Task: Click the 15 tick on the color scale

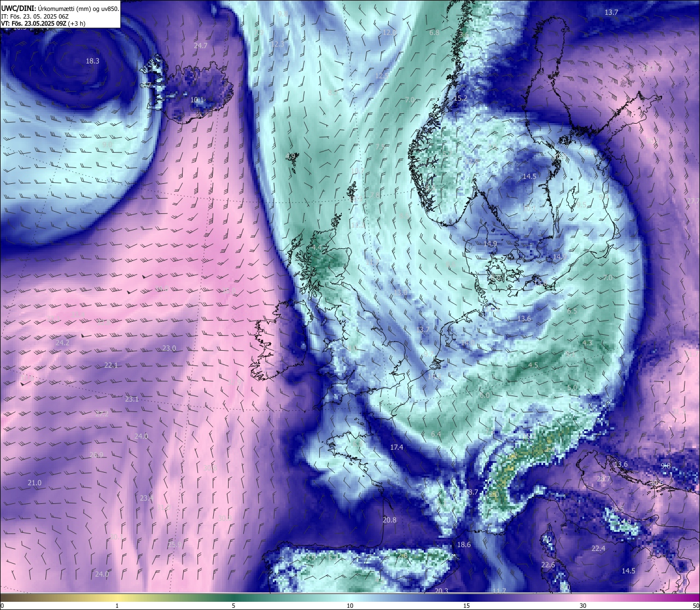Action: coord(466,606)
